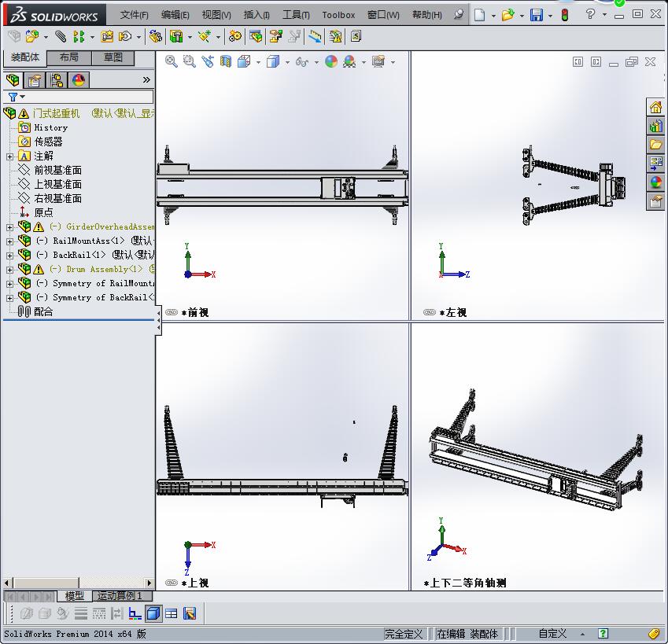Expand the BackRail<1> tree node

[9, 256]
